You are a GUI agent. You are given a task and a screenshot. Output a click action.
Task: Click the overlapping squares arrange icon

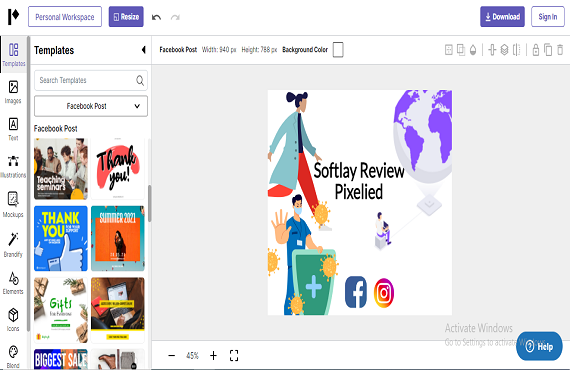point(461,50)
